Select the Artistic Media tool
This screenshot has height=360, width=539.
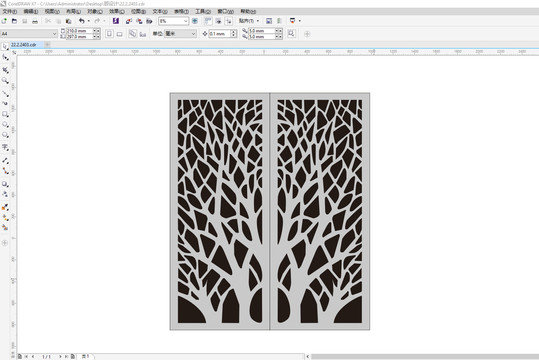click(5, 103)
